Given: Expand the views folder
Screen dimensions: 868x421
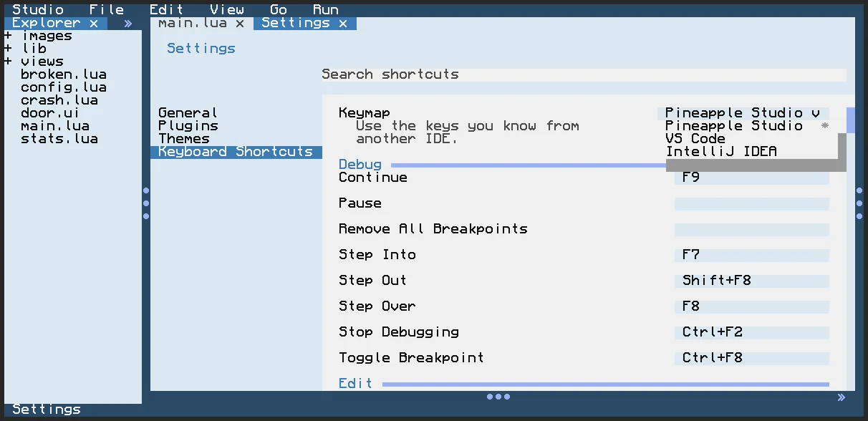Looking at the screenshot, I should [8, 62].
